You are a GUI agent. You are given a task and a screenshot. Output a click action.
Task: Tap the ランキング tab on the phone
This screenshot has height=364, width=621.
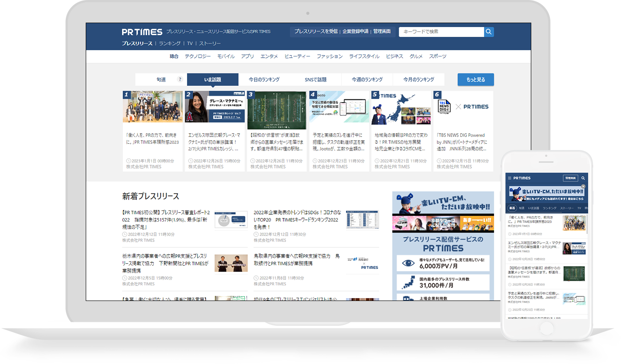(x=549, y=208)
